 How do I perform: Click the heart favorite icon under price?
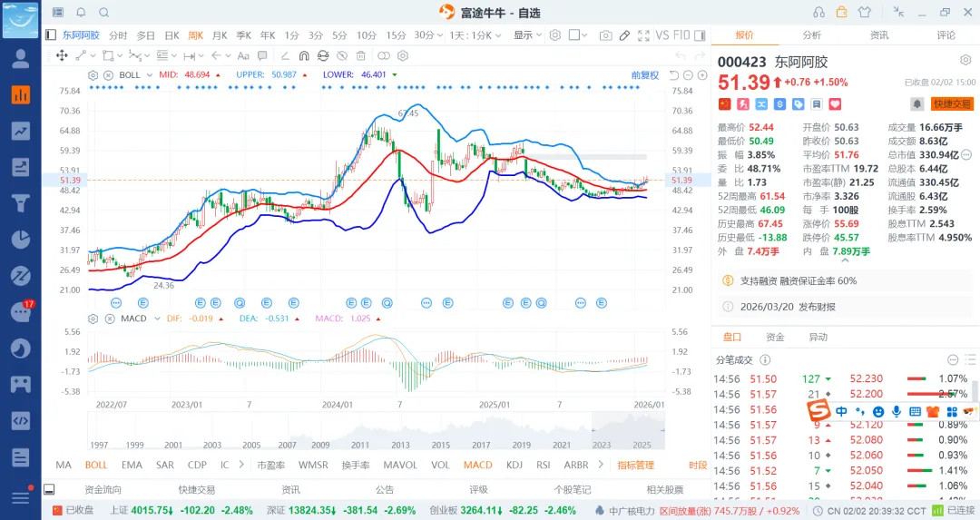pyautogui.click(x=835, y=104)
